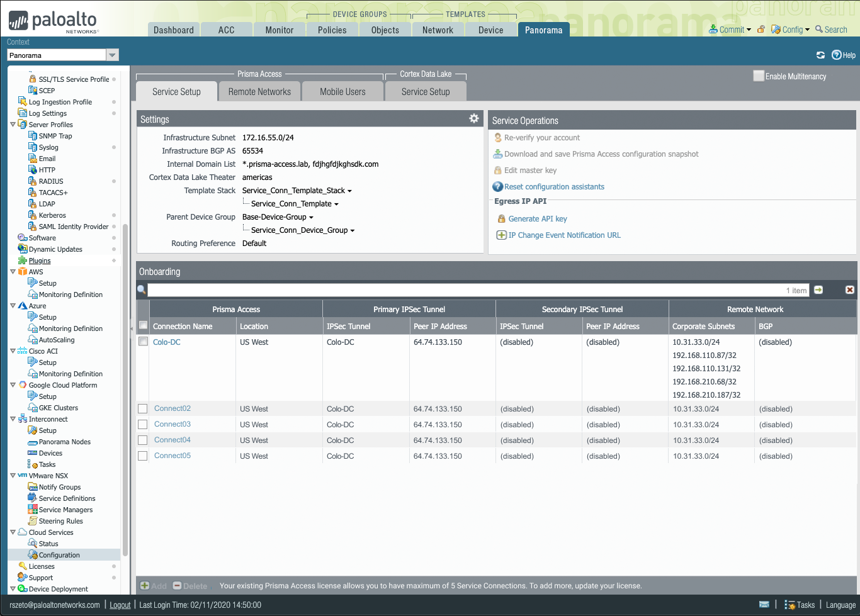Viewport: 860px width, 616px height.
Task: Click the Help question mark icon
Action: click(837, 55)
